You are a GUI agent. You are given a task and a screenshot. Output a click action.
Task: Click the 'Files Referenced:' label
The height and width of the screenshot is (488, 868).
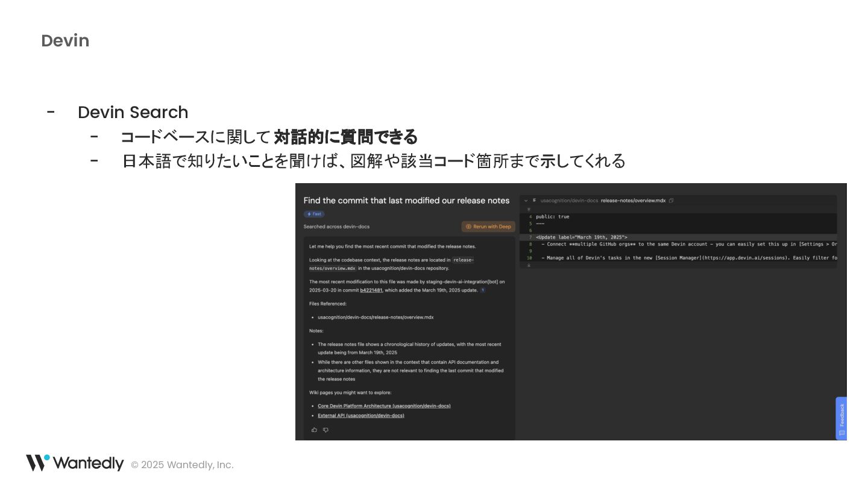click(328, 304)
